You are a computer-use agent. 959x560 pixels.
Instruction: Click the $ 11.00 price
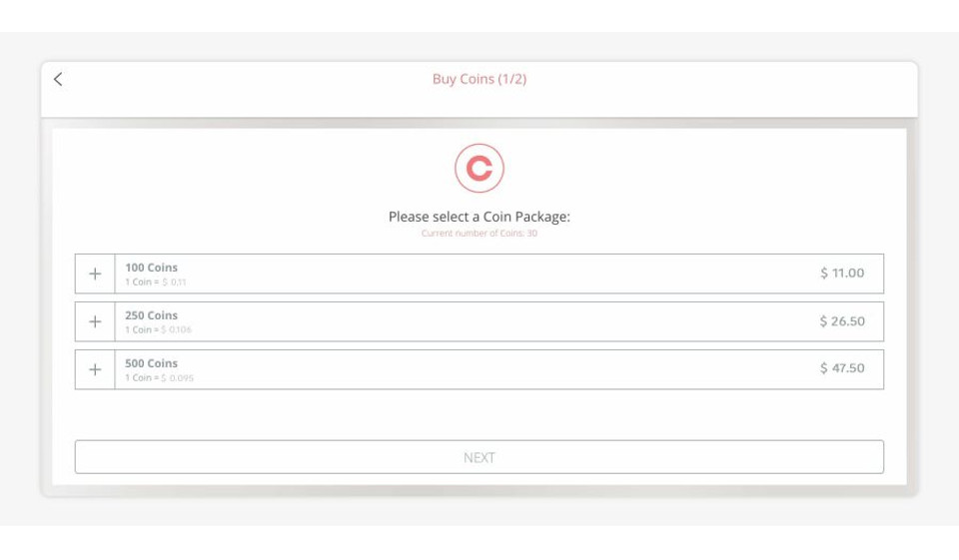[x=842, y=273]
